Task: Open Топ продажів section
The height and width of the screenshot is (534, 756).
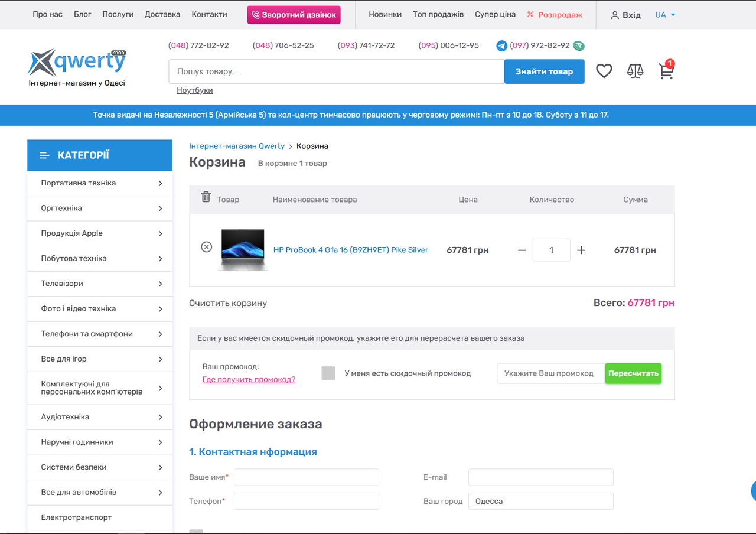Action: click(x=438, y=14)
